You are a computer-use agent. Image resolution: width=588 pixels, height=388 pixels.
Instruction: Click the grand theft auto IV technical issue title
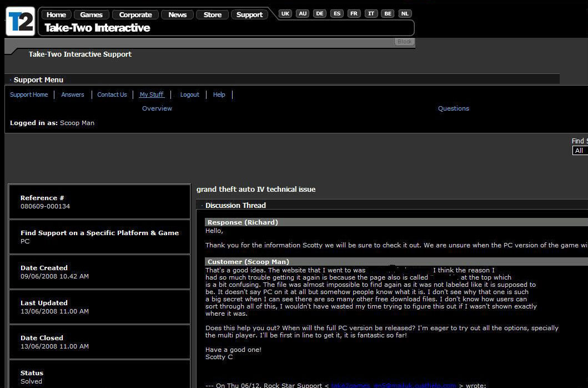click(x=256, y=190)
